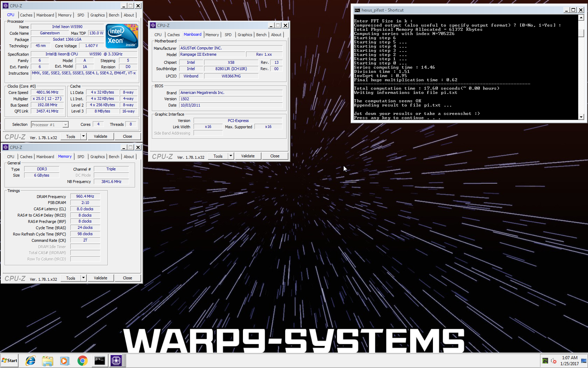The image size is (588, 368).
Task: Click CPU-Z icon in Memory window title bar
Action: pyautogui.click(x=6, y=147)
